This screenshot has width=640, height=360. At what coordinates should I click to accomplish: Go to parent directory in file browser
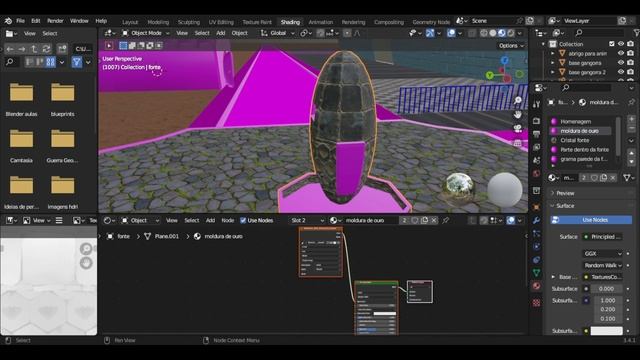point(34,49)
